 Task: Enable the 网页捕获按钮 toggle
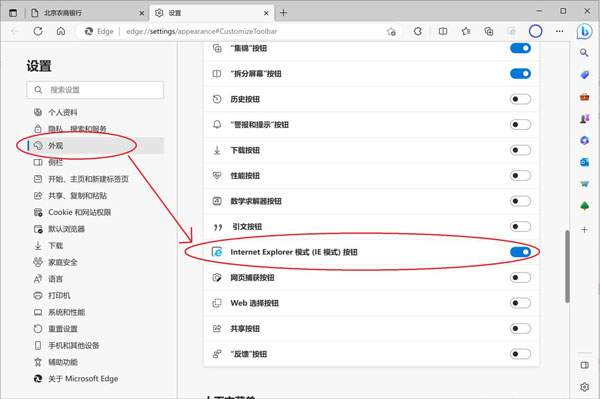tap(520, 277)
